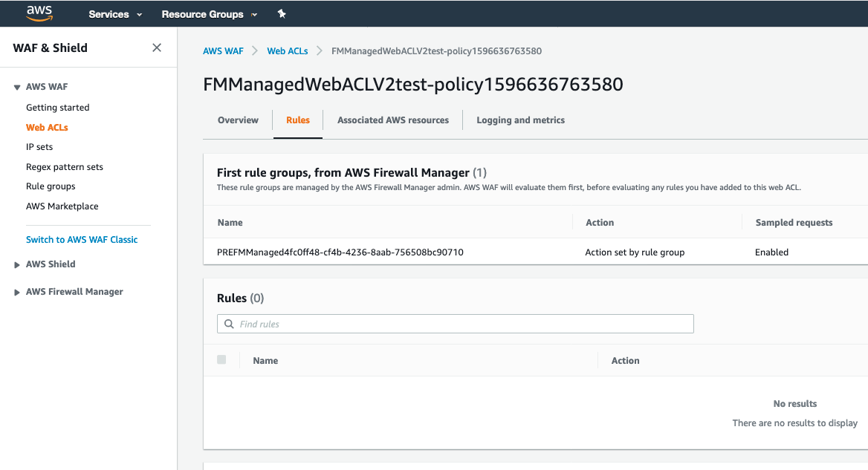
Task: Click the AWS Firewall Manager sidebar label
Action: tap(74, 291)
